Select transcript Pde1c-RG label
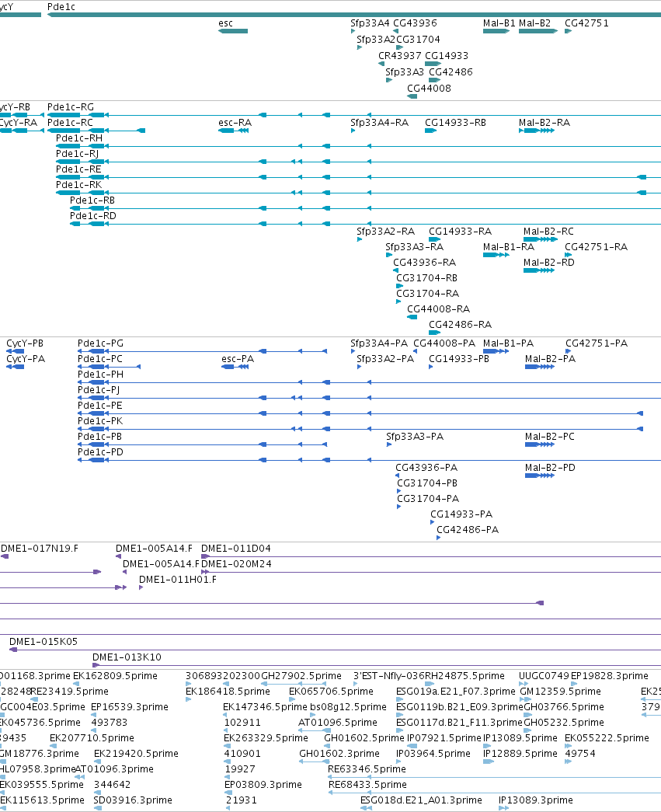Viewport: 661px width, 812px height. tap(71, 107)
